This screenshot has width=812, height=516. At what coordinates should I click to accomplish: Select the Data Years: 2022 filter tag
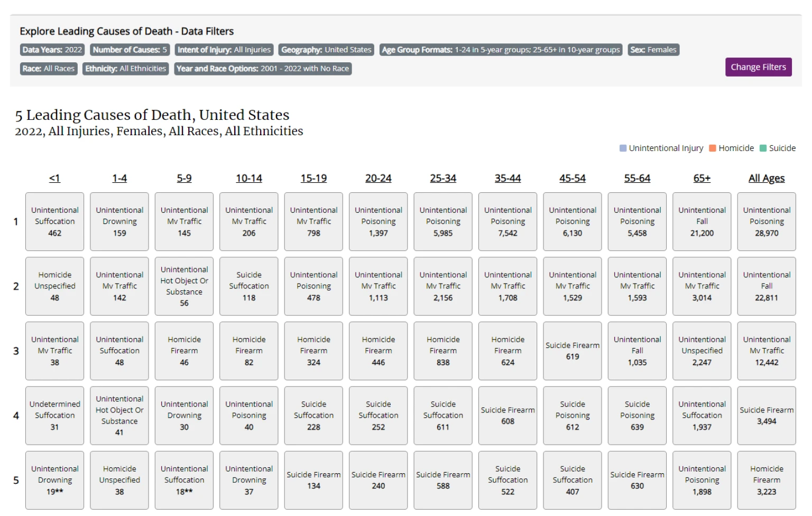click(52, 50)
